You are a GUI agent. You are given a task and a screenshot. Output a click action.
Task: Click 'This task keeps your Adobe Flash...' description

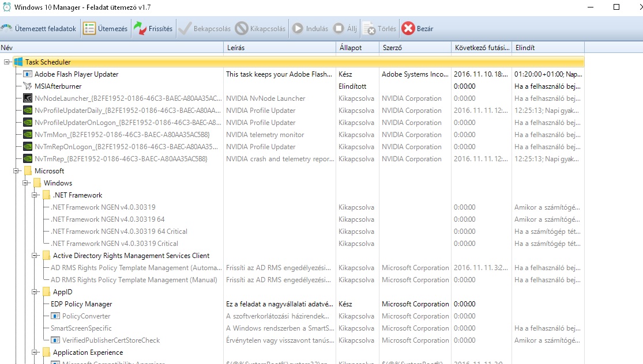pos(279,74)
